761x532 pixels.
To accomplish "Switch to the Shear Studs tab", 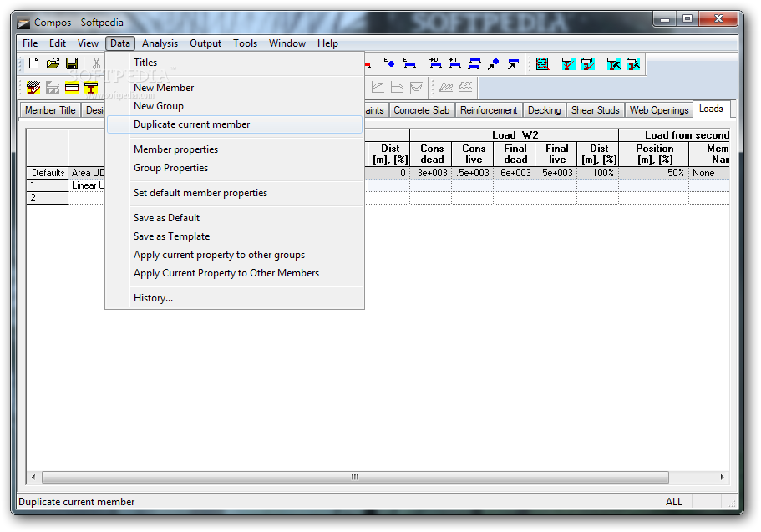I will 595,110.
